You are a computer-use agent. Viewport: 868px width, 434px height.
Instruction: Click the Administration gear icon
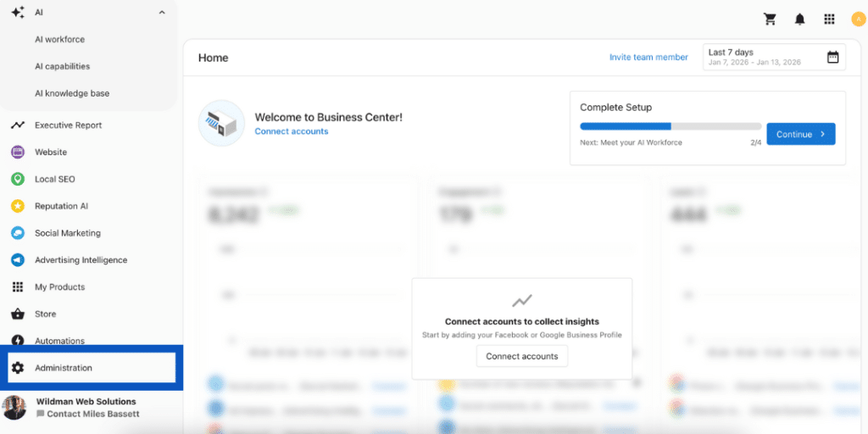pyautogui.click(x=17, y=368)
